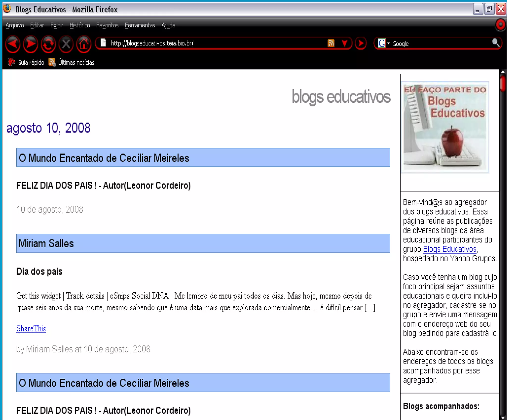Image resolution: width=507 pixels, height=420 pixels.
Task: Open the Google search engine dropdown
Action: (x=383, y=43)
